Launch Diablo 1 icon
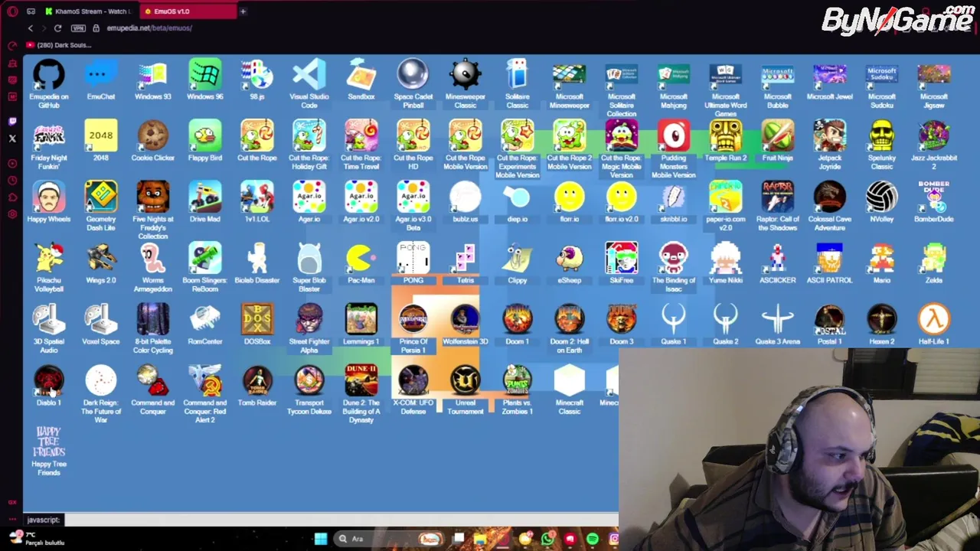 pyautogui.click(x=49, y=386)
